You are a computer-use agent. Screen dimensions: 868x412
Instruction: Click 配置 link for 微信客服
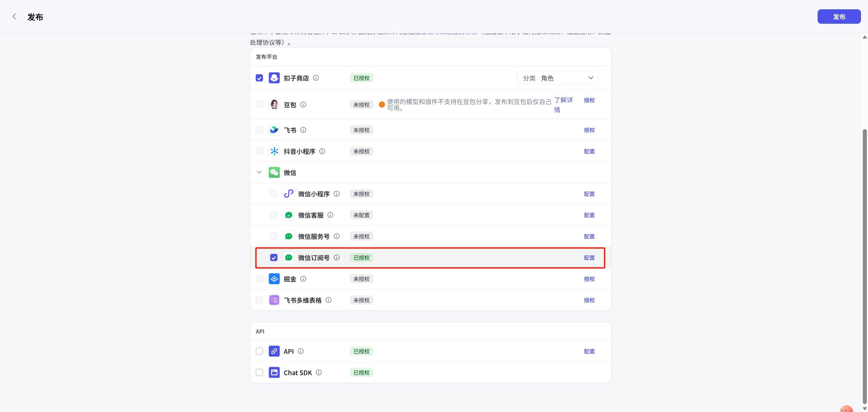click(x=589, y=215)
